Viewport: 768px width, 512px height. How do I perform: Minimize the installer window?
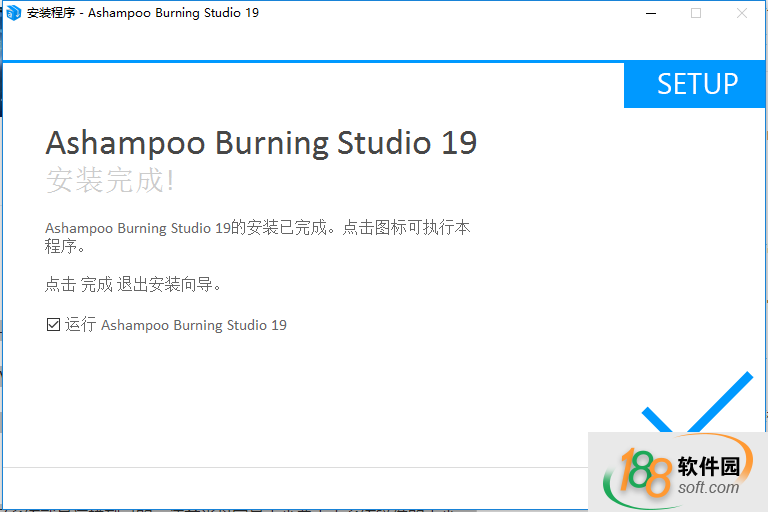[x=650, y=13]
